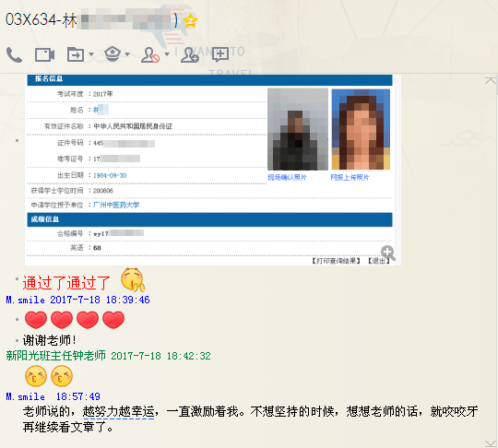Click the red text 通过了通过了

click(x=66, y=283)
